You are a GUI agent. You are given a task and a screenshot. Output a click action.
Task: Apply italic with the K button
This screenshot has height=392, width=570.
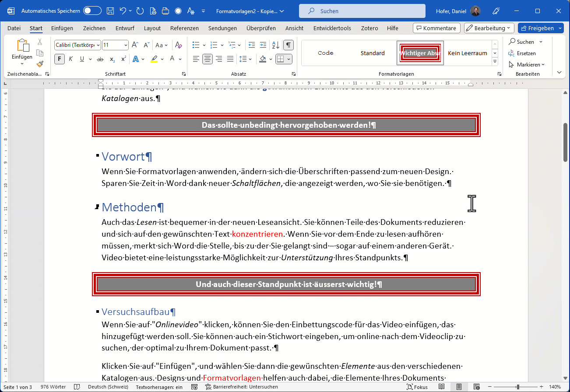70,59
